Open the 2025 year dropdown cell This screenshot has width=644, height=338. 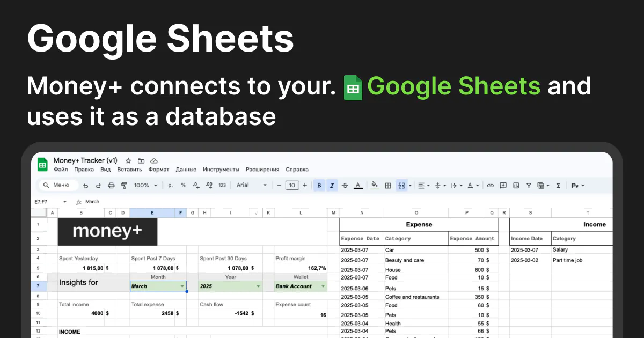[x=230, y=286]
